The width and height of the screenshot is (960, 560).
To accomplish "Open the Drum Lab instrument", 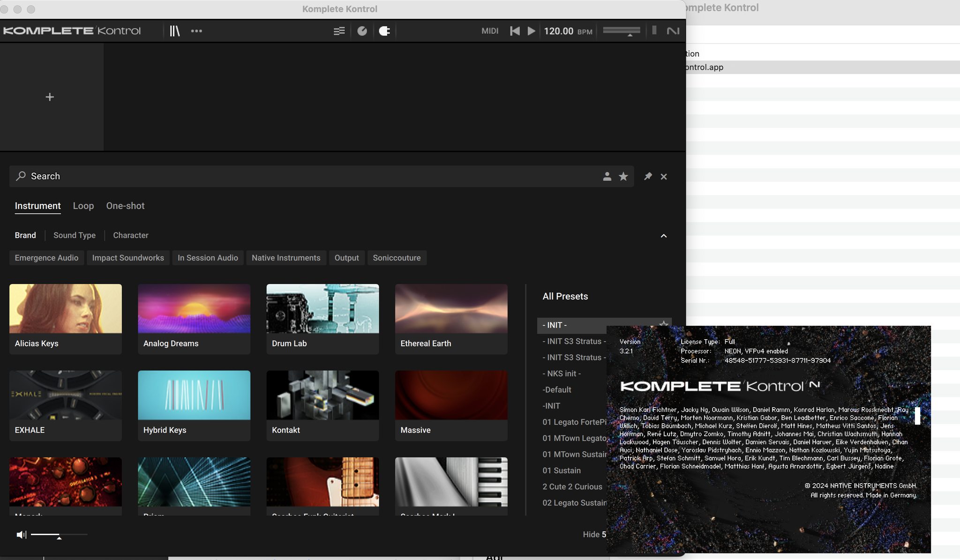I will pos(322,319).
